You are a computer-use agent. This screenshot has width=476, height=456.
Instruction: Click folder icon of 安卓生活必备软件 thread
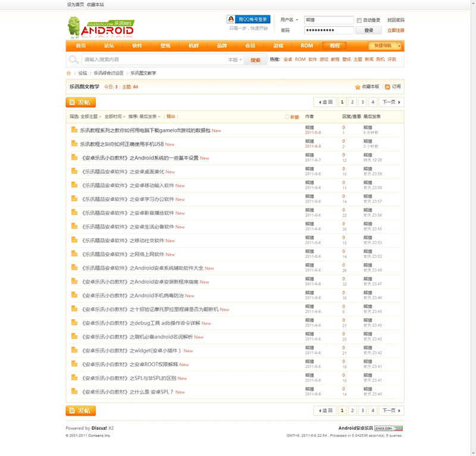tap(74, 226)
